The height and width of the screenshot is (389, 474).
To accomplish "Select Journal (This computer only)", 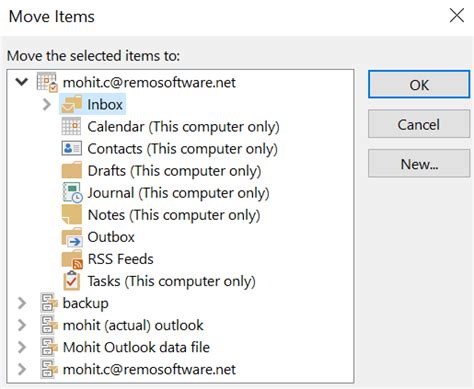I will tap(178, 193).
